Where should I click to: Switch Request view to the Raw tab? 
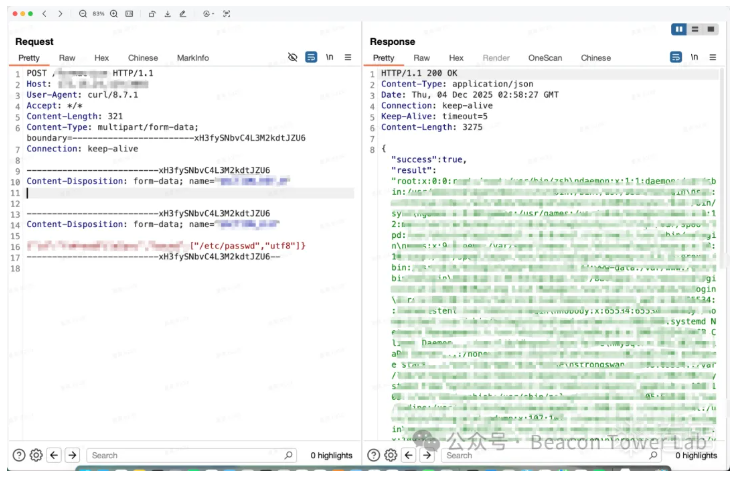point(67,58)
